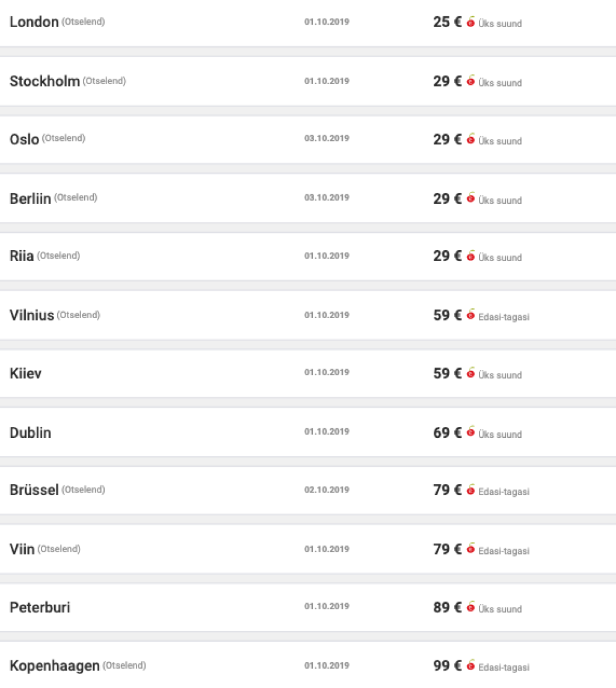Click the cherry icon beside Stockholm price

click(x=470, y=81)
